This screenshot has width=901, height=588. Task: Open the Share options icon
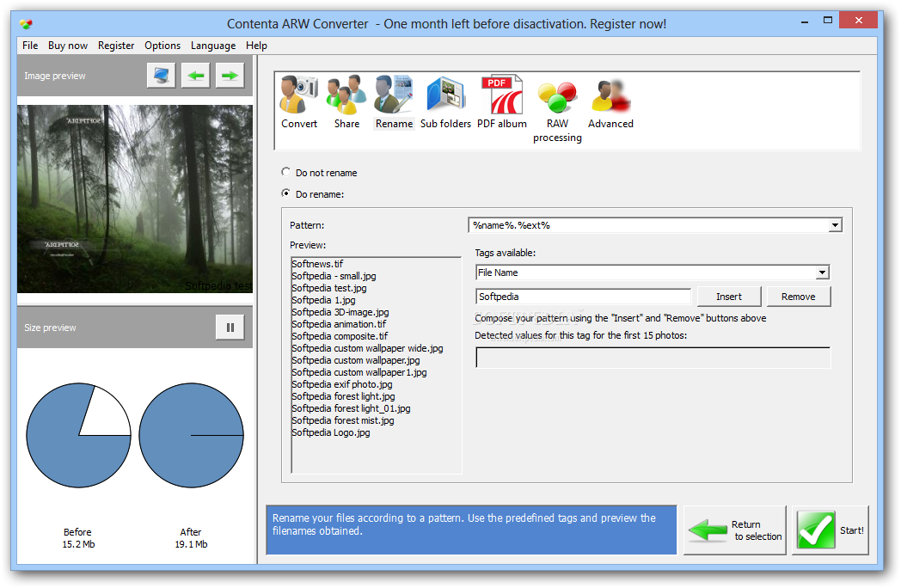(x=346, y=102)
